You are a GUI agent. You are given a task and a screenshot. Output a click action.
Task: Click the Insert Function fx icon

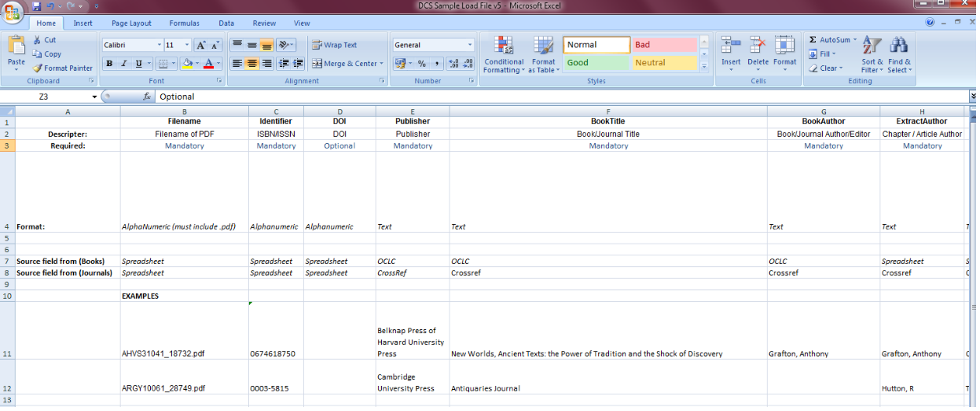pyautogui.click(x=146, y=97)
